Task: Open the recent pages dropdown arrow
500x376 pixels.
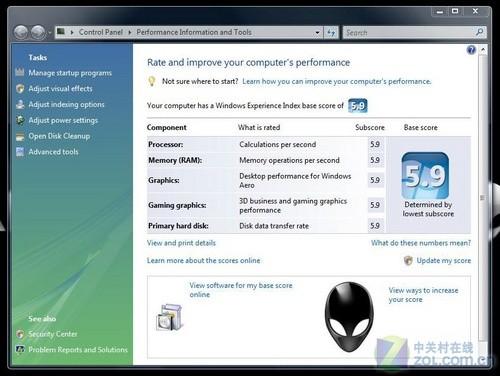Action: click(x=49, y=33)
